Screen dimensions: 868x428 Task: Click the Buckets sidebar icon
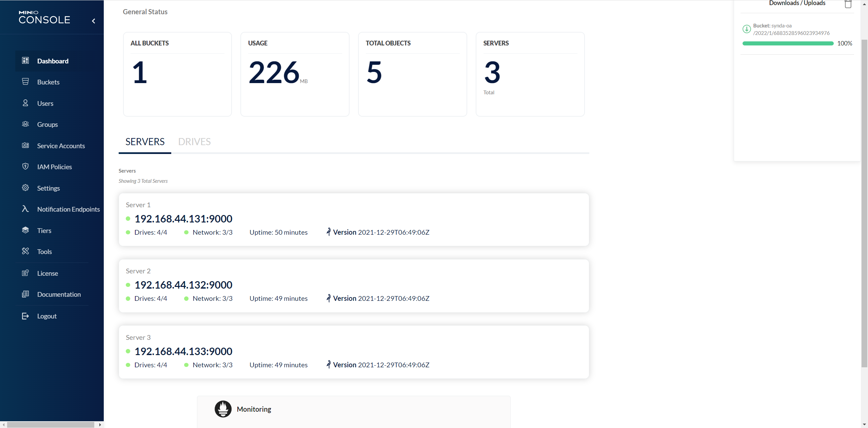click(25, 82)
